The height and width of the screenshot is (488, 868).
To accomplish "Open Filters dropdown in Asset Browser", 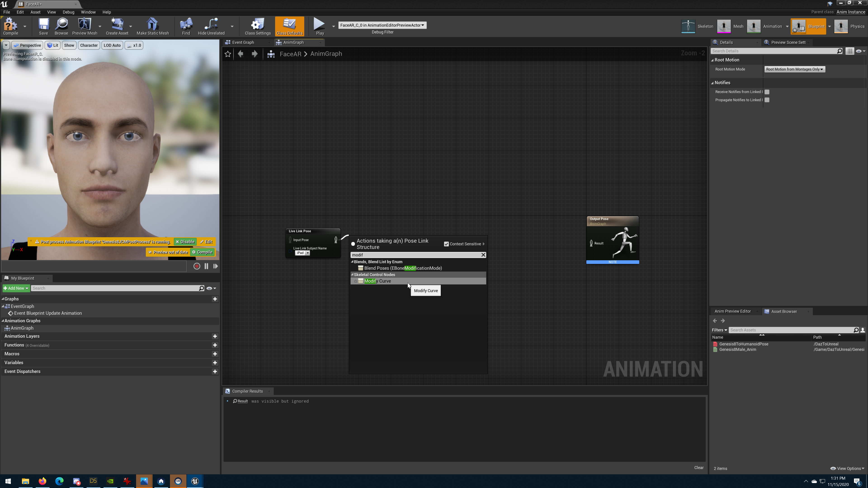I will [x=719, y=330].
